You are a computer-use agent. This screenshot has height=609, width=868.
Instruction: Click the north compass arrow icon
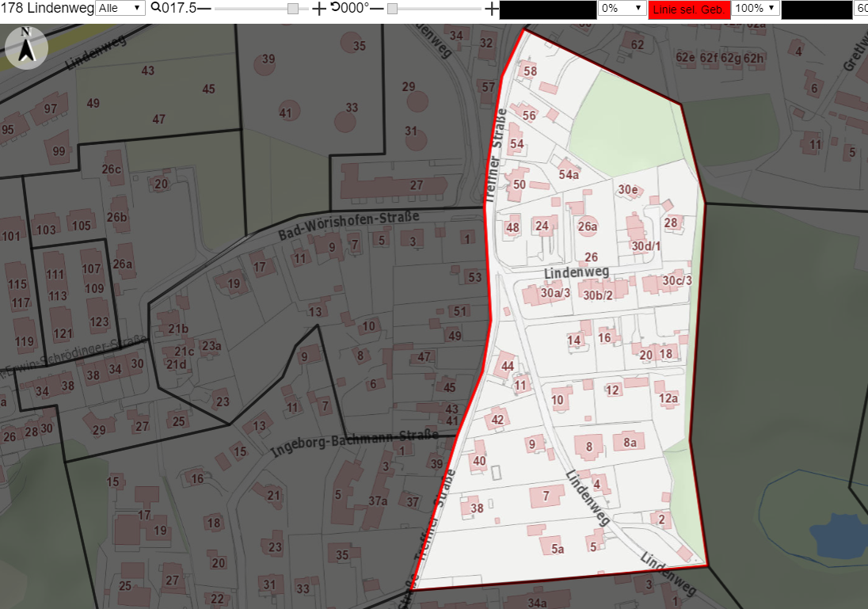point(26,48)
